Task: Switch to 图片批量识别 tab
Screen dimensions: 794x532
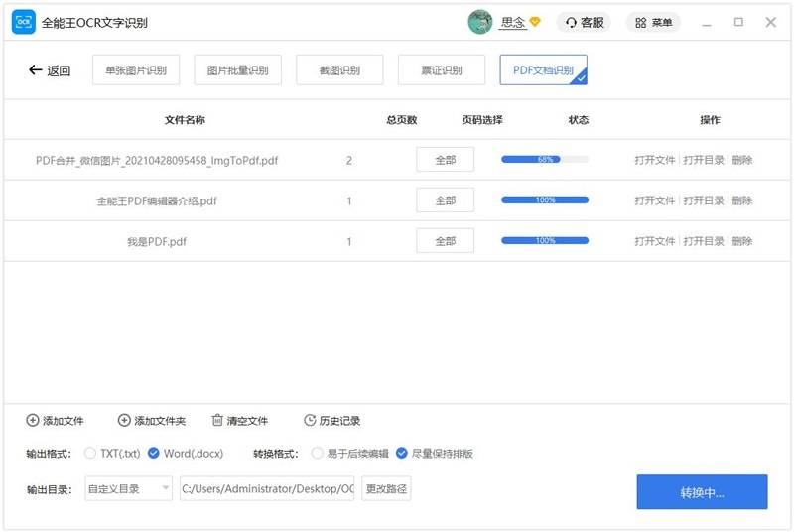Action: pos(237,69)
